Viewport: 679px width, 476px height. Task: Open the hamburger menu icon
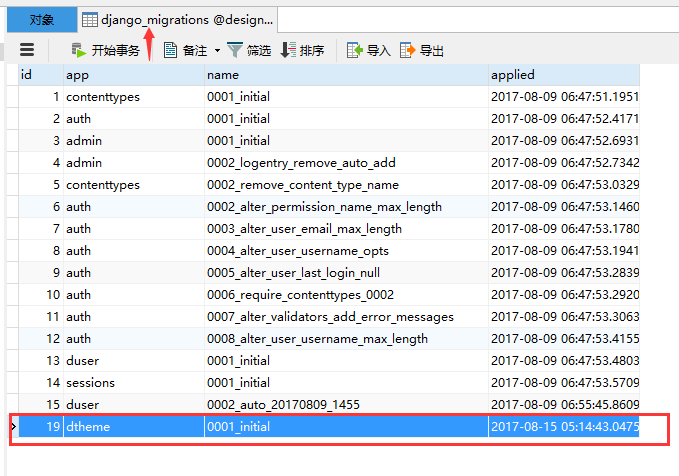[x=27, y=50]
